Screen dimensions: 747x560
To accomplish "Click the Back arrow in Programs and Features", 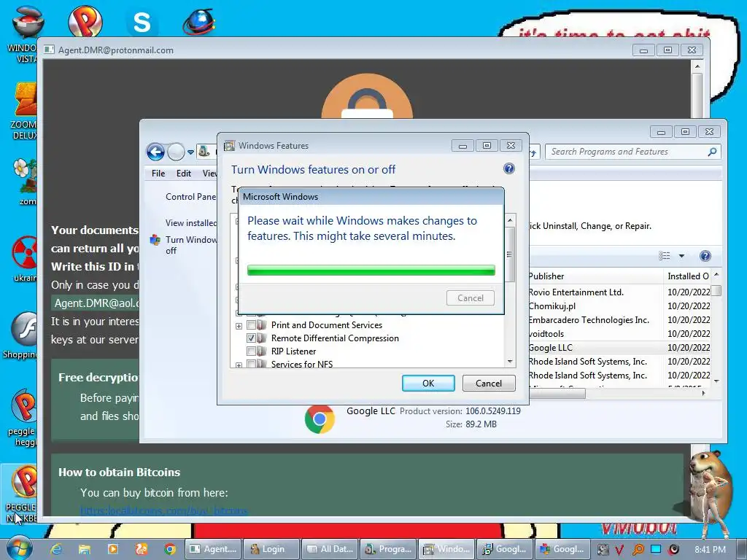I will click(155, 152).
